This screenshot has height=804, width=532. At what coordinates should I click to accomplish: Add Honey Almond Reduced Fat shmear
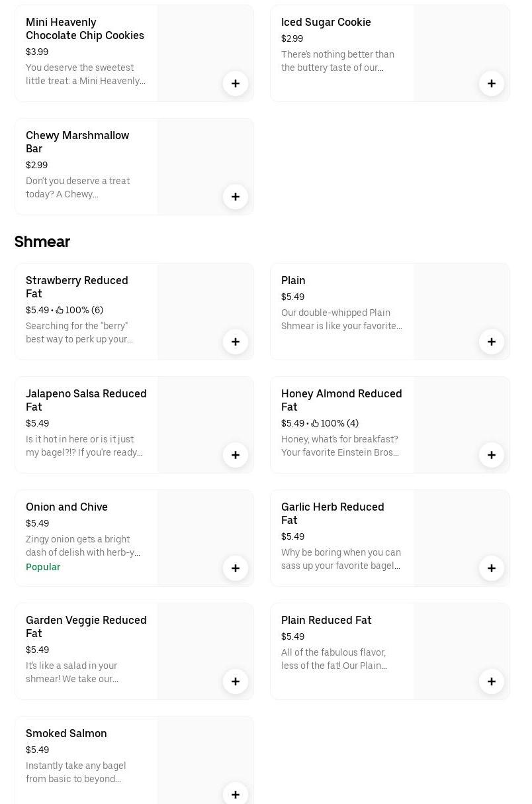click(491, 455)
